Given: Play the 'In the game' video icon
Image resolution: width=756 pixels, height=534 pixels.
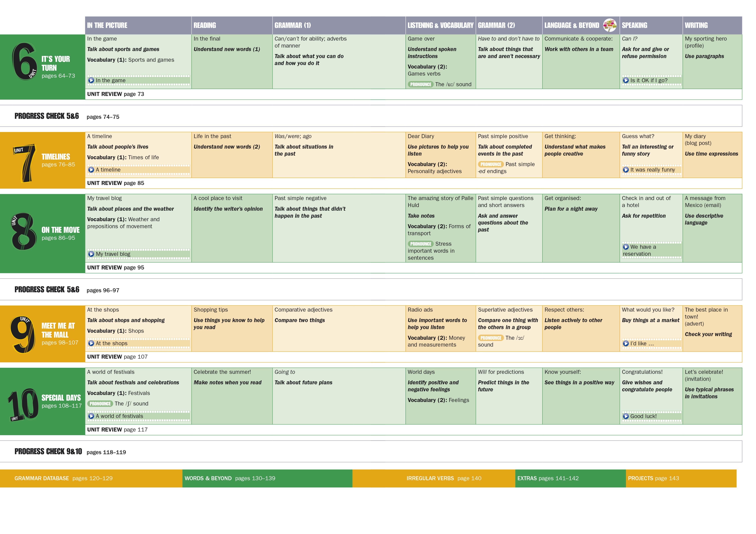Looking at the screenshot, I should click(x=91, y=80).
